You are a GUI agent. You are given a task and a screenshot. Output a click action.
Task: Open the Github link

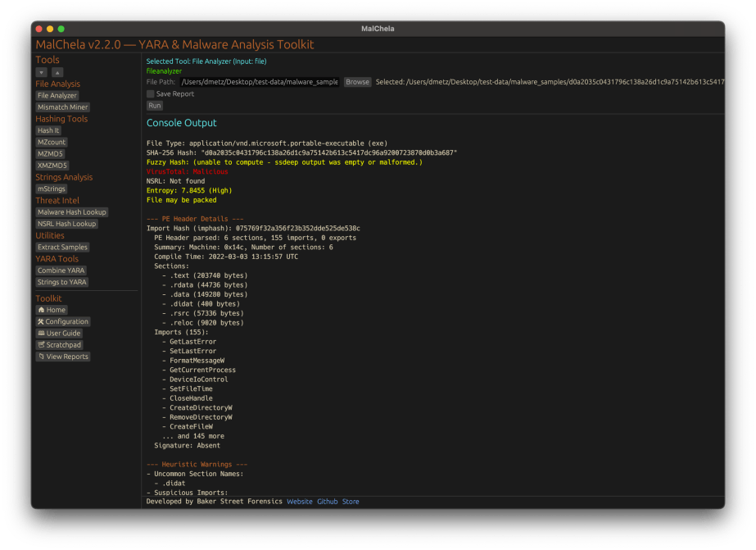pos(327,502)
